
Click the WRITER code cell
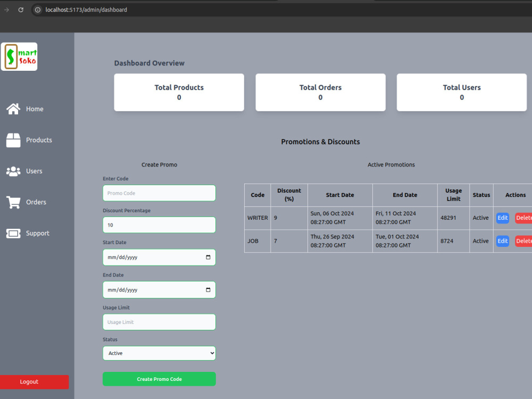pyautogui.click(x=257, y=218)
